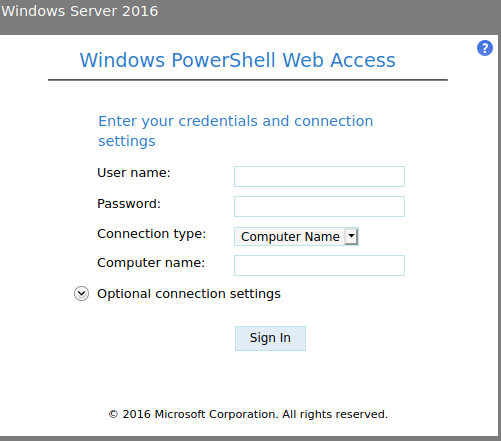Focus the Computer name input field
Screen dimensions: 501x441
(319, 266)
